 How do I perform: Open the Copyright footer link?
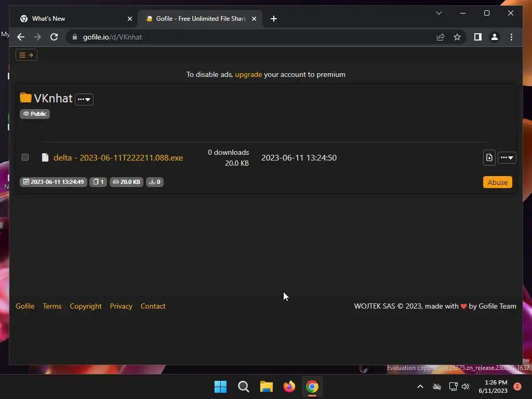click(x=86, y=306)
